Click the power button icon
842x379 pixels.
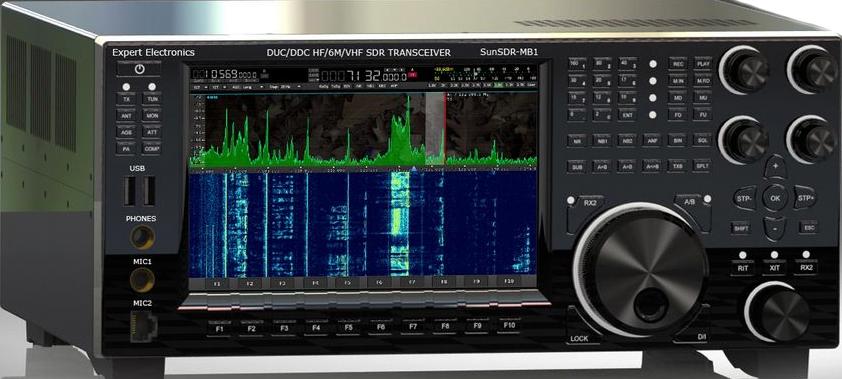[140, 69]
